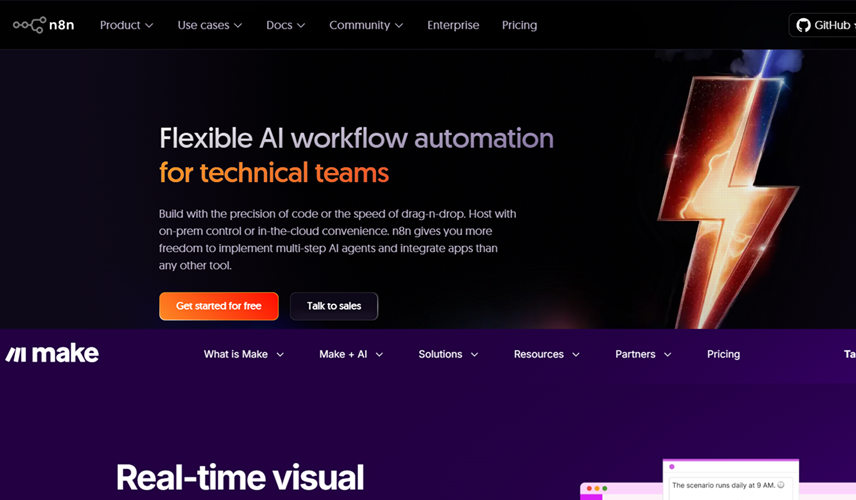856x500 pixels.
Task: Click the Make logo
Action: [x=52, y=354]
